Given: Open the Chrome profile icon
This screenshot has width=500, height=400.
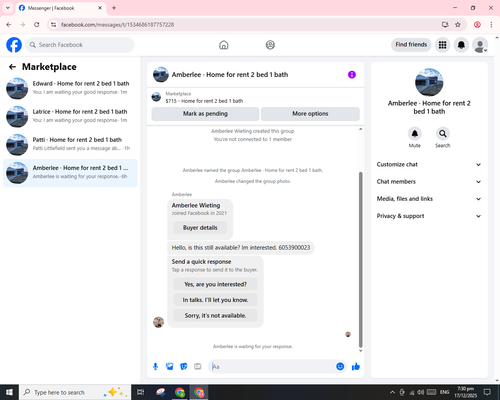Looking at the screenshot, I should pyautogui.click(x=477, y=25).
